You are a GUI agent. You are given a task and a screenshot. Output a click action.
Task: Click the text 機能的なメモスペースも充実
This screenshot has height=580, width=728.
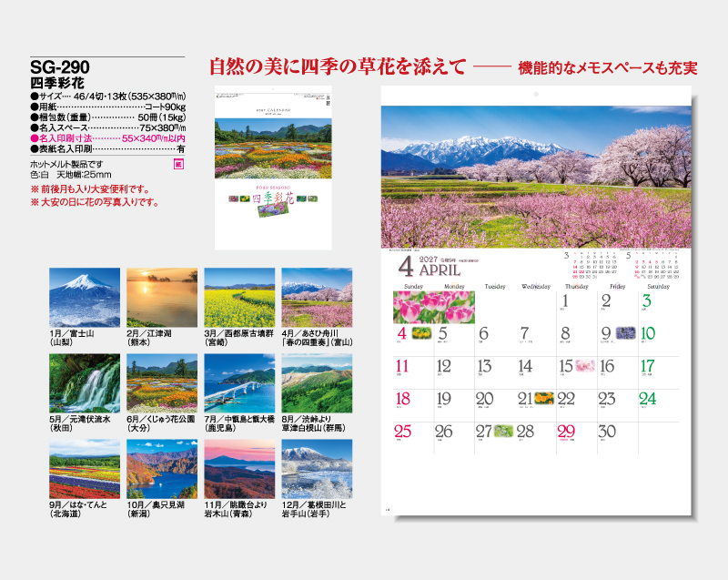click(608, 68)
